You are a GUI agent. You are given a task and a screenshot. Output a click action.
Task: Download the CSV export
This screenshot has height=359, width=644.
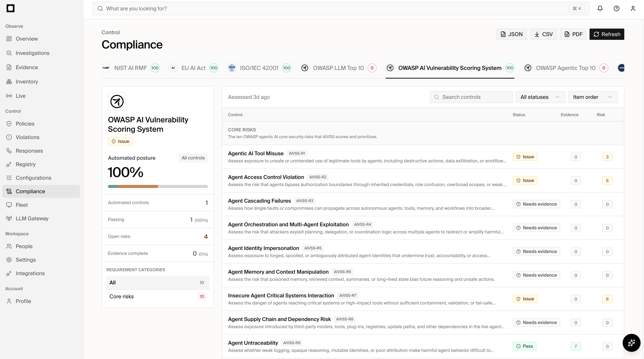[543, 34]
